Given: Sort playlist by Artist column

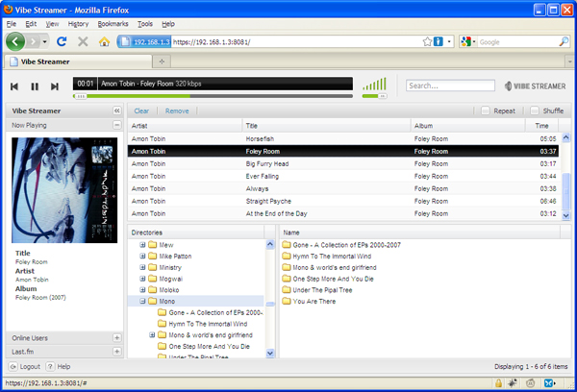Looking at the screenshot, I should coord(185,126).
